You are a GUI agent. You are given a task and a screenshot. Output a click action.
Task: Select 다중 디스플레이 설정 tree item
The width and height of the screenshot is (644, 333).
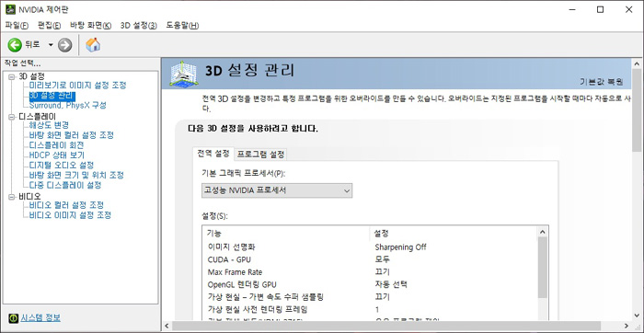click(65, 185)
